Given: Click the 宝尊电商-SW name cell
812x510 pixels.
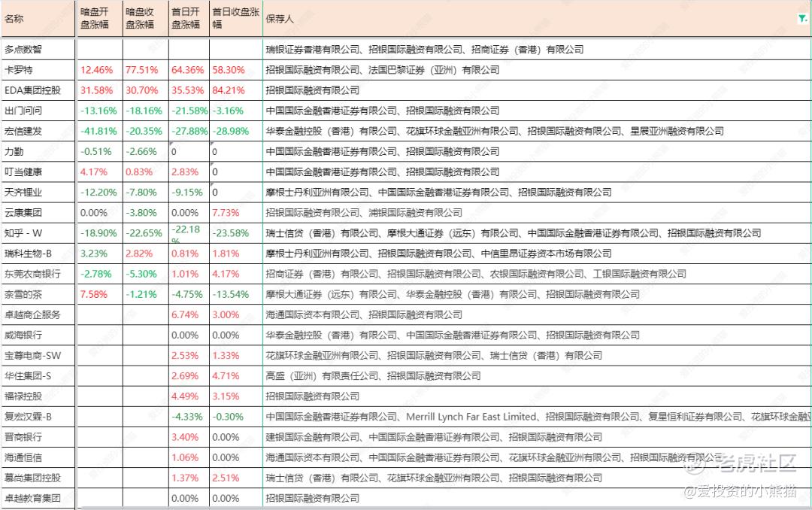Looking at the screenshot, I should tap(39, 356).
